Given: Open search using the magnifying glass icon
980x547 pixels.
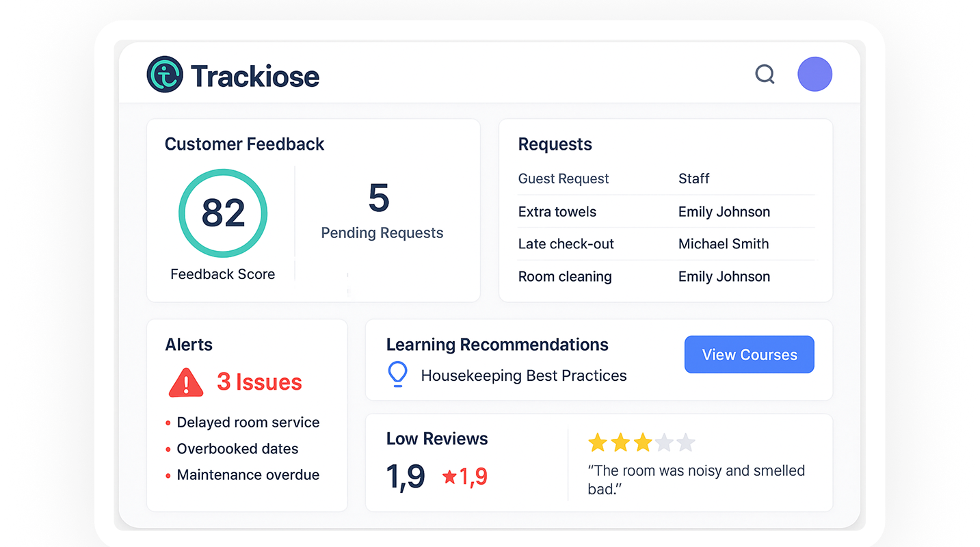Looking at the screenshot, I should [765, 75].
